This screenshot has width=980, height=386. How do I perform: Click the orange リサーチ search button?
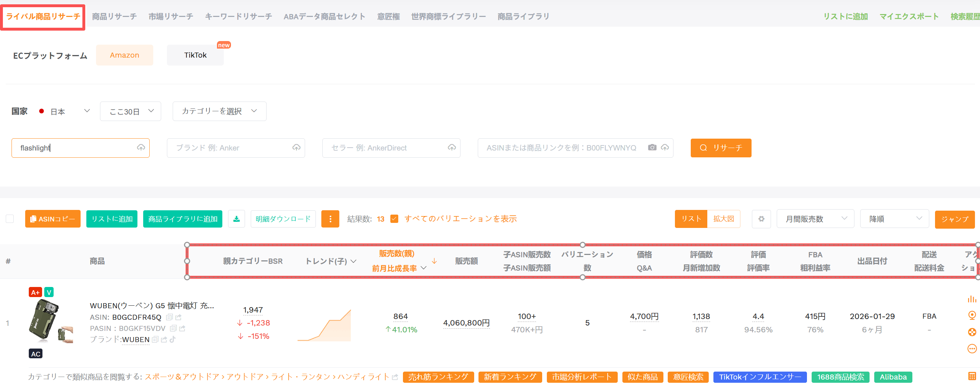pos(721,148)
